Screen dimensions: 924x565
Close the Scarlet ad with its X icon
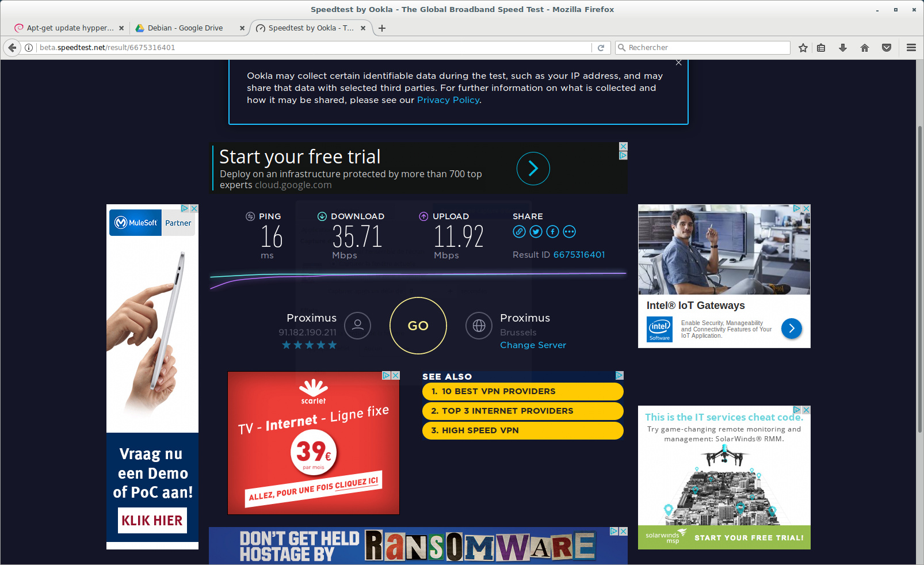click(395, 375)
